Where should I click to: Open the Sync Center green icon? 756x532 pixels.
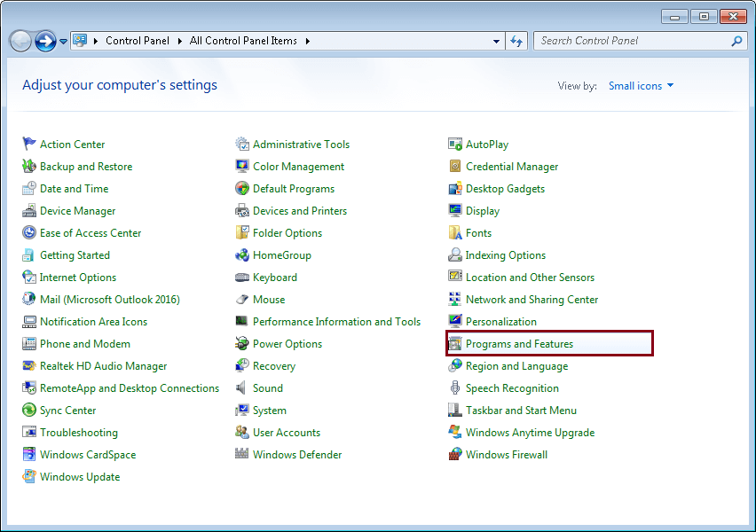click(x=29, y=410)
